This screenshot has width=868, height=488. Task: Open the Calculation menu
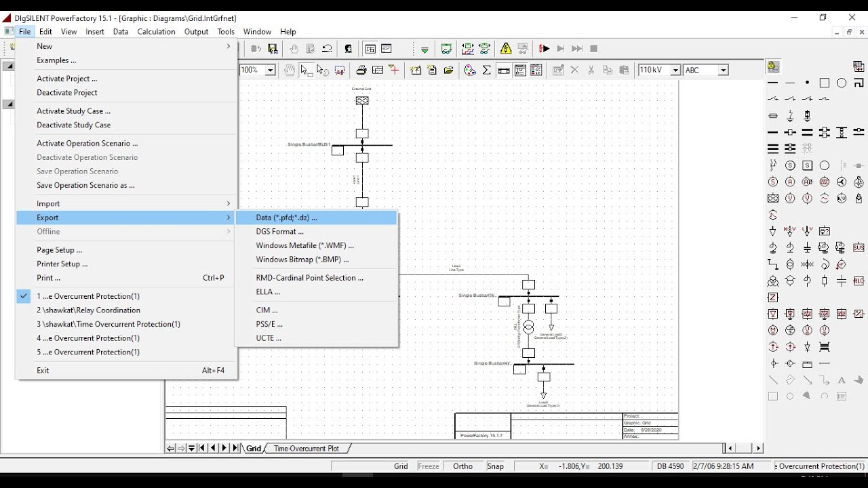click(x=156, y=32)
